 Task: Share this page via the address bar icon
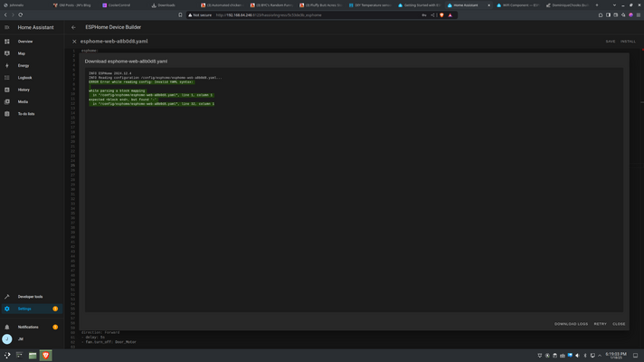432,15
